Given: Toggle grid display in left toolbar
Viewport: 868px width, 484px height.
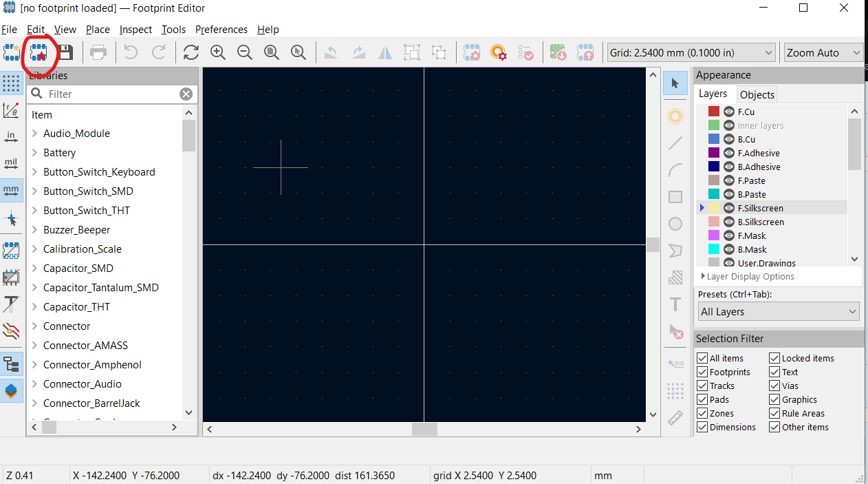Looking at the screenshot, I should [x=11, y=83].
